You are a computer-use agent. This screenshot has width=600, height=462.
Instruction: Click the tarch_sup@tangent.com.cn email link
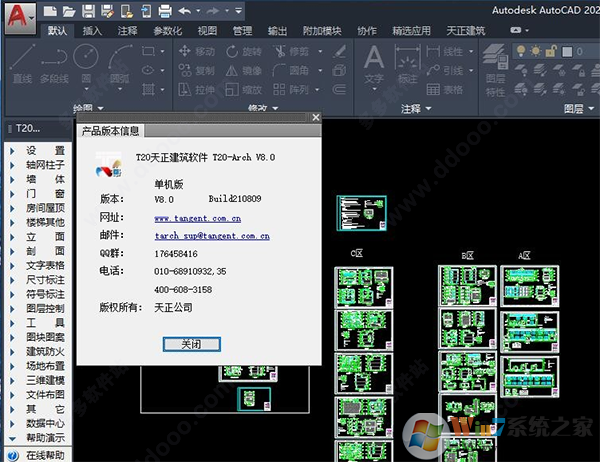pyautogui.click(x=212, y=236)
